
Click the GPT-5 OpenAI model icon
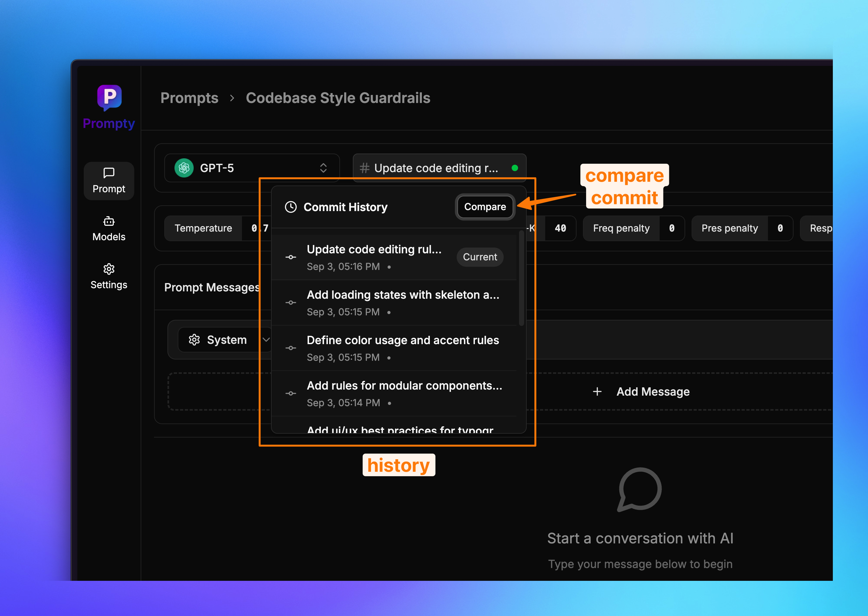[184, 168]
